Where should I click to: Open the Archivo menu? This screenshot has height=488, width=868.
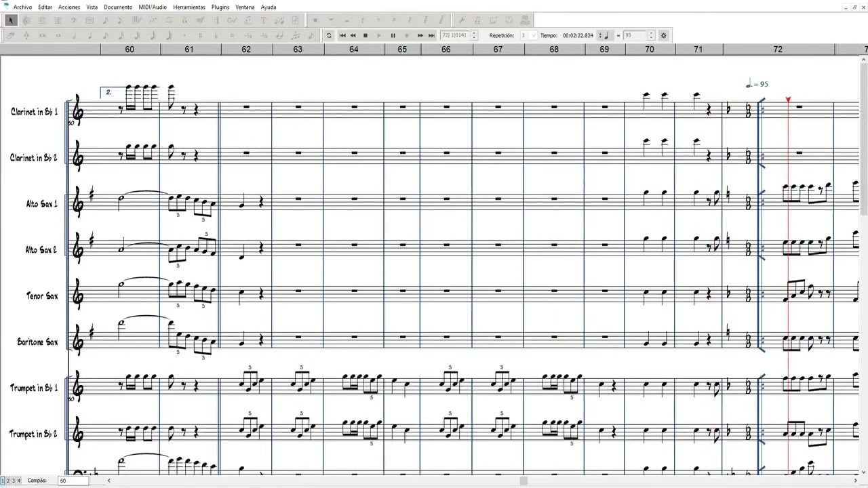[x=22, y=7]
